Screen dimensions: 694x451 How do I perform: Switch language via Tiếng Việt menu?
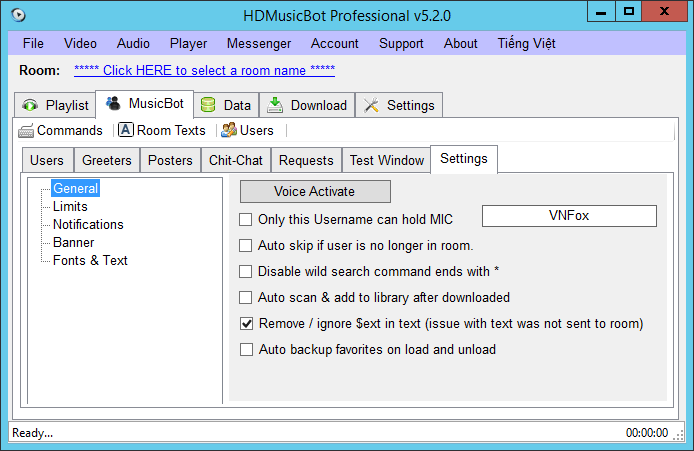(526, 43)
